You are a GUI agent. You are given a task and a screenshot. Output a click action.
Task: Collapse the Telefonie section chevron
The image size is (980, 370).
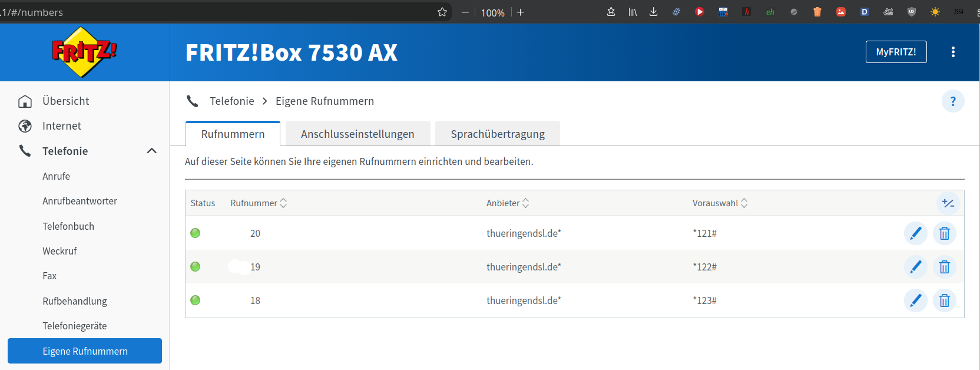pyautogui.click(x=151, y=151)
